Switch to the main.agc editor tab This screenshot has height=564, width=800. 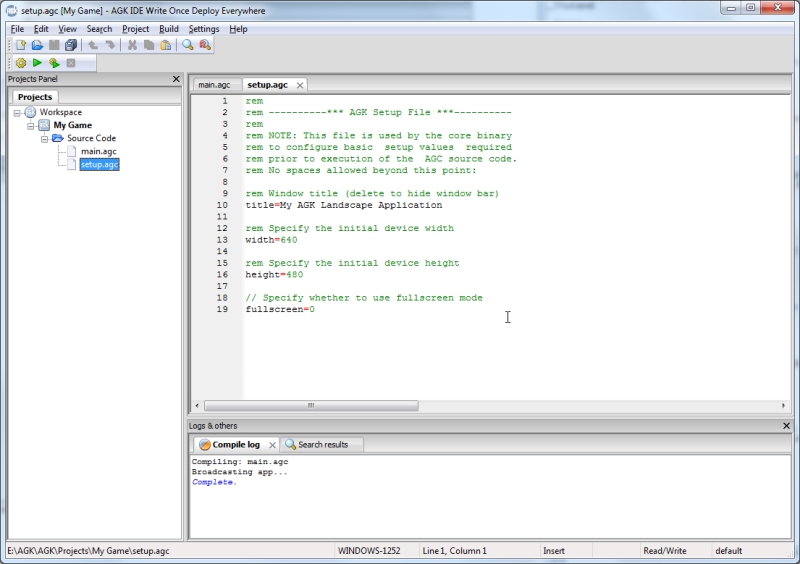pyautogui.click(x=215, y=85)
